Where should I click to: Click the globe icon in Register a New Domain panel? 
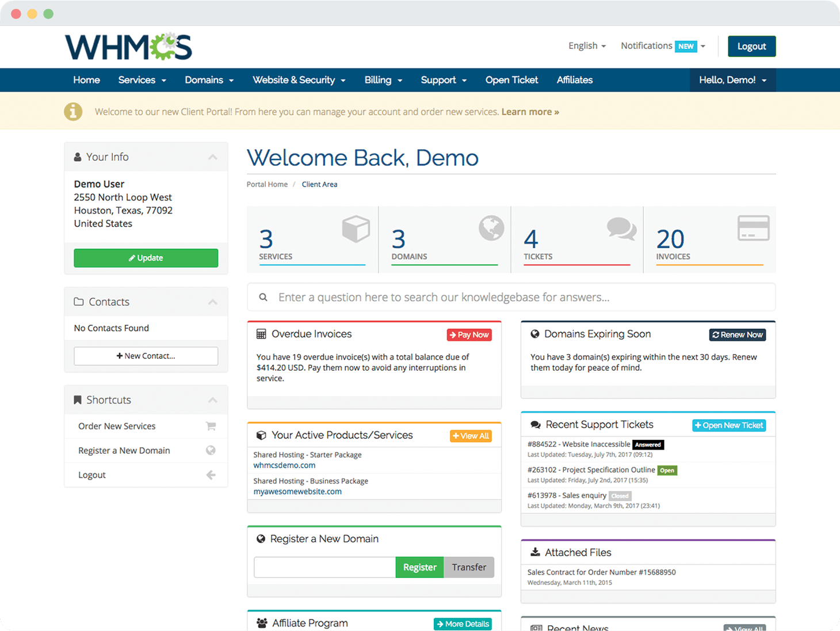click(x=261, y=539)
